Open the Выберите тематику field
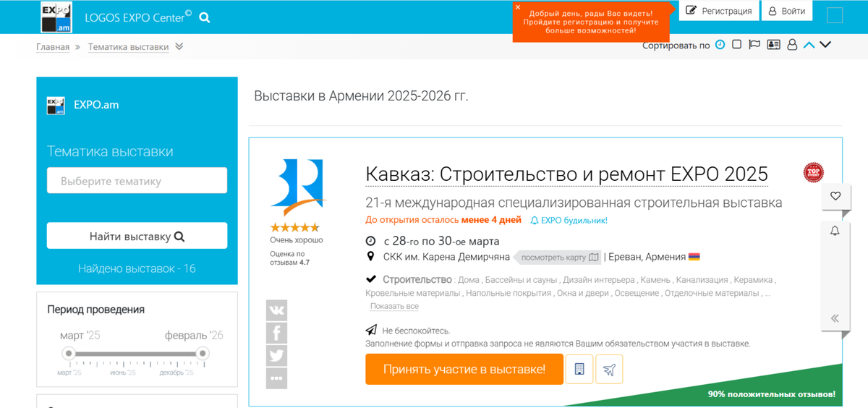Image resolution: width=868 pixels, height=408 pixels. 137,181
